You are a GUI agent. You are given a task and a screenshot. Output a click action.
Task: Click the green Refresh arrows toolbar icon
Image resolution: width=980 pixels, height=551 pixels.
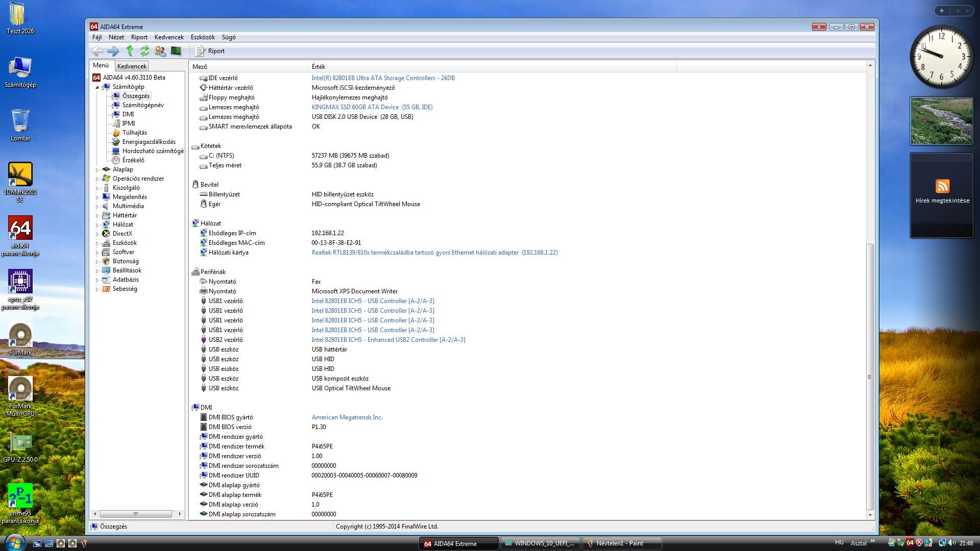coord(145,51)
